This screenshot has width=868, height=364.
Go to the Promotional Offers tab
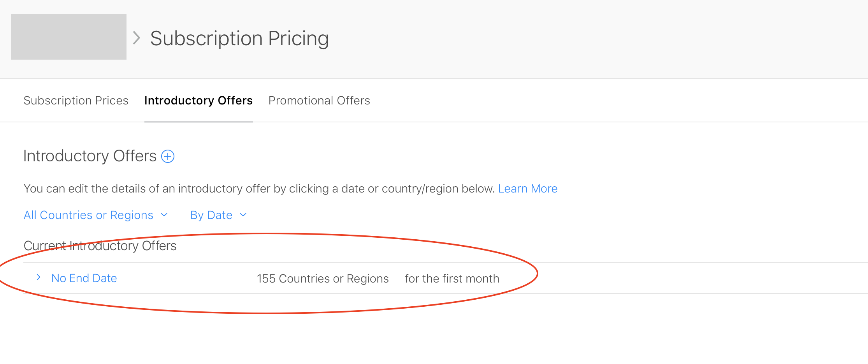click(319, 101)
